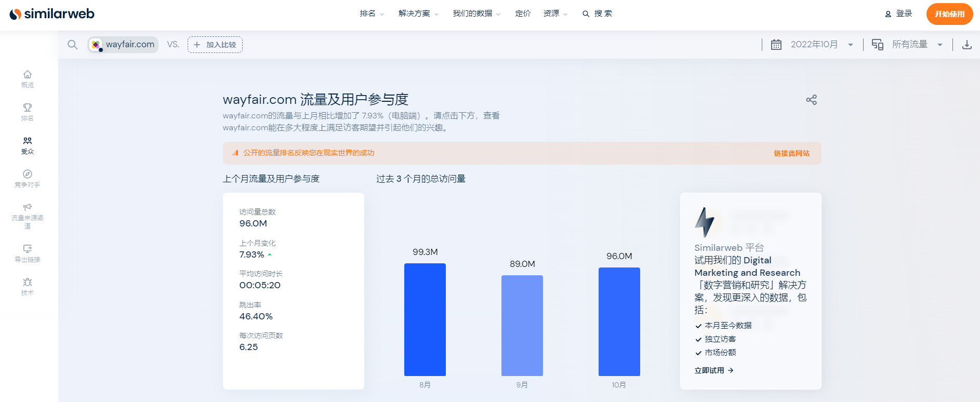
Task: Click the lightning bolt platform icon
Action: [x=705, y=222]
